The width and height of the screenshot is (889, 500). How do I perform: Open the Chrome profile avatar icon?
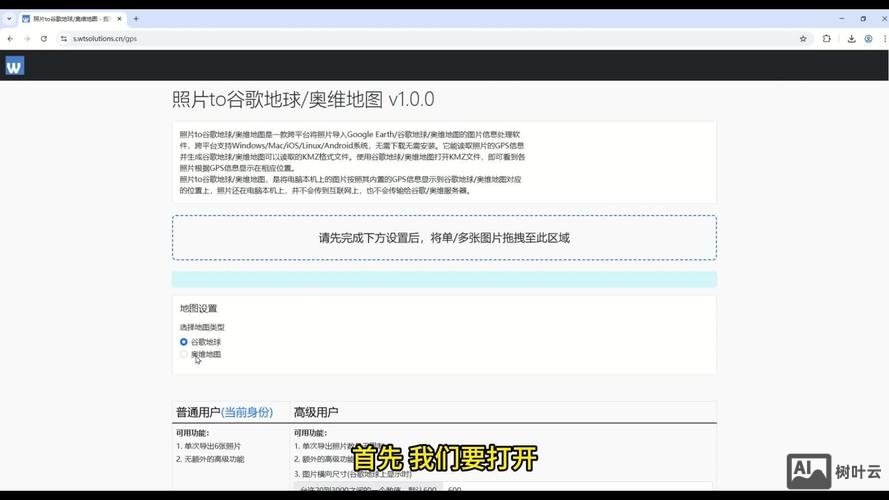(868, 39)
